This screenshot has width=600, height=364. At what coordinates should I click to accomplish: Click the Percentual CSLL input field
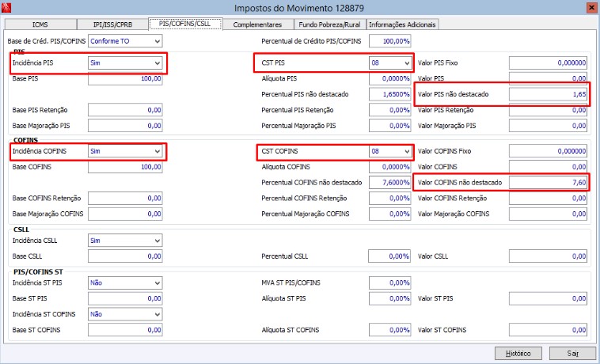coord(389,256)
